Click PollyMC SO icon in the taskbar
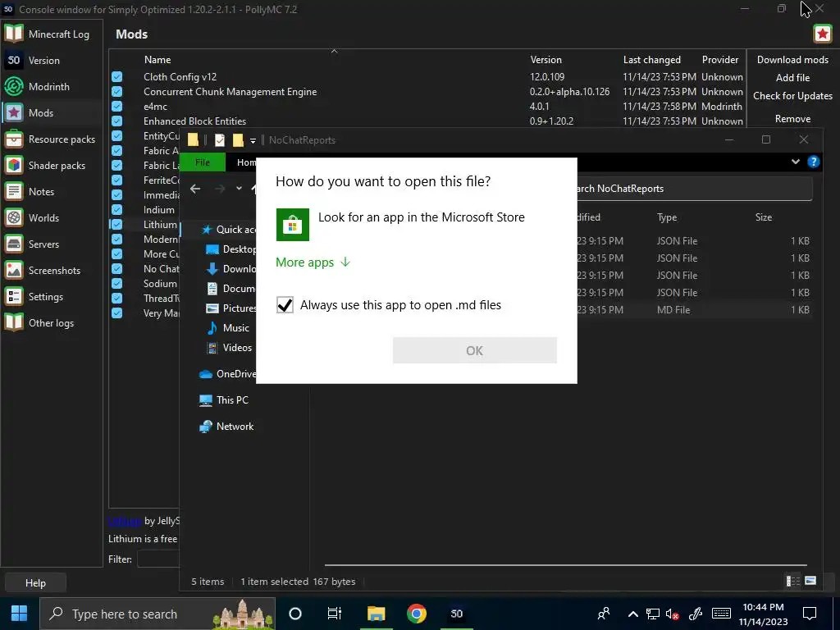The height and width of the screenshot is (630, 840). [456, 614]
